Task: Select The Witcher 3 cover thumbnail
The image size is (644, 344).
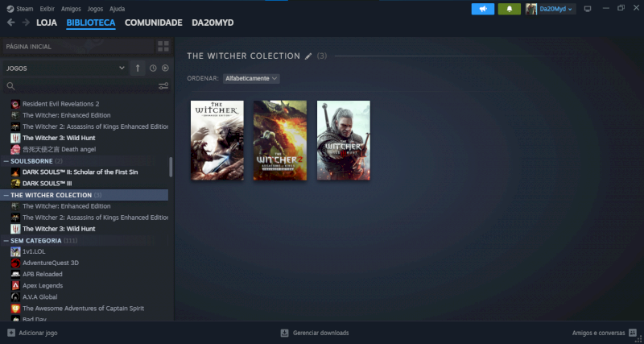Action: [x=344, y=140]
